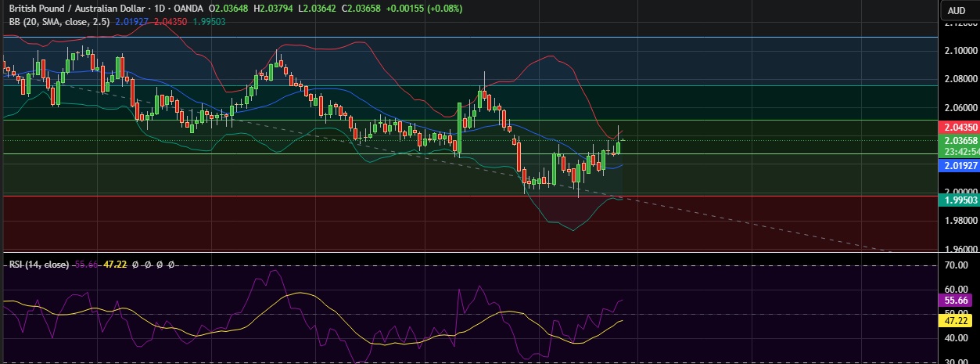Select the BB (20, SMA, close, 2.5) indicator legend
Viewport: 980px width, 364px height.
click(55, 22)
